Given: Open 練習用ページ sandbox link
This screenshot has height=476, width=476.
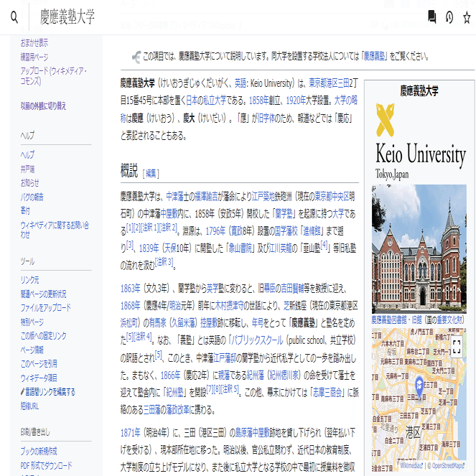Looking at the screenshot, I should click(34, 57).
